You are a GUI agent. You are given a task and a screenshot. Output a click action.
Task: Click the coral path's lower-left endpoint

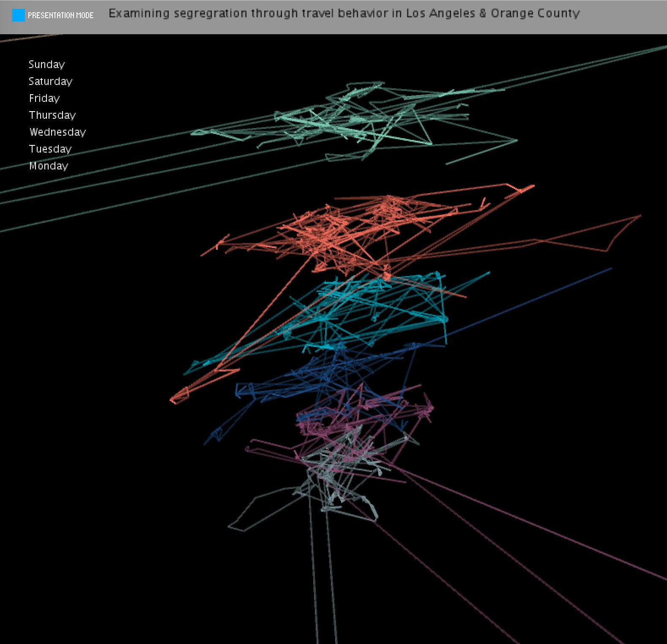click(x=173, y=400)
